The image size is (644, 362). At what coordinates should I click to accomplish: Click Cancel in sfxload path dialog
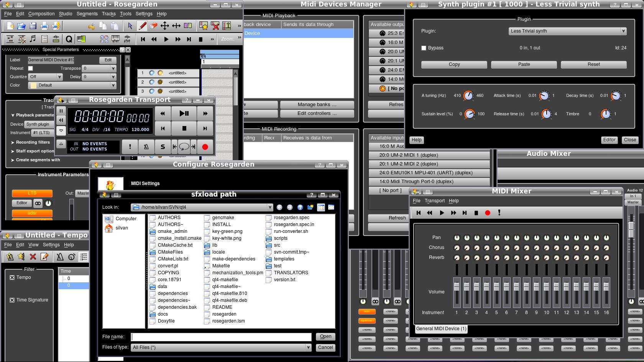coord(325,347)
